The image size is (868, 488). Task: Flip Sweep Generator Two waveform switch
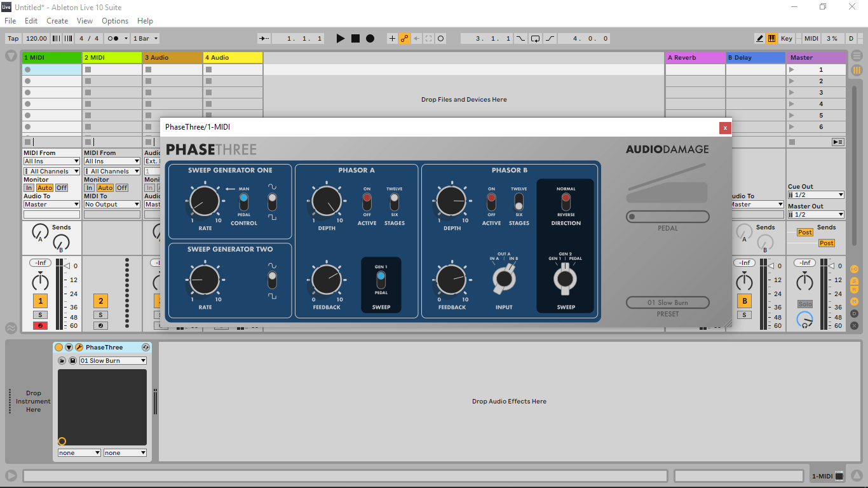(272, 280)
